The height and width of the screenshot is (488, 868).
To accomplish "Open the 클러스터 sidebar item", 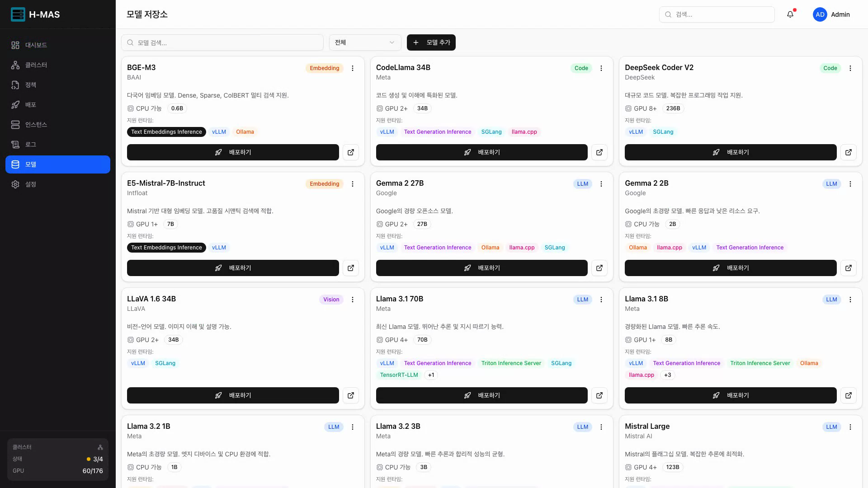I will point(36,65).
